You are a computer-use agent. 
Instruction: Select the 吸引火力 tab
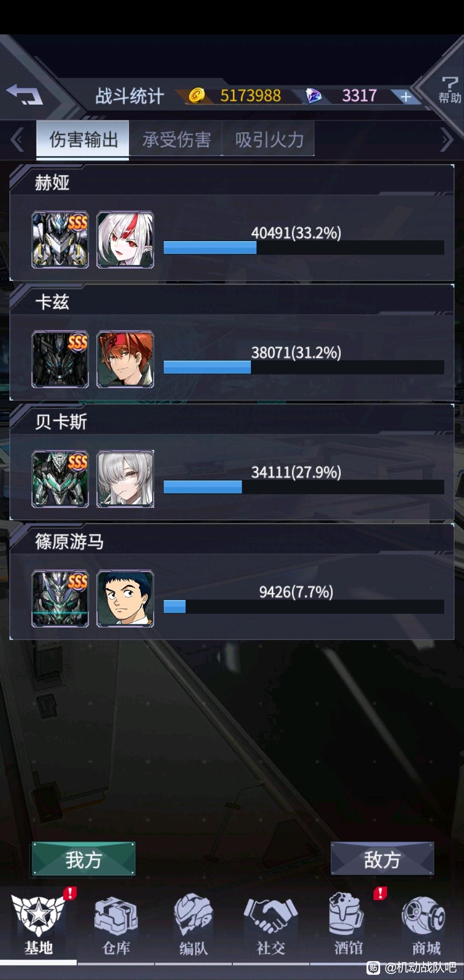coord(269,139)
